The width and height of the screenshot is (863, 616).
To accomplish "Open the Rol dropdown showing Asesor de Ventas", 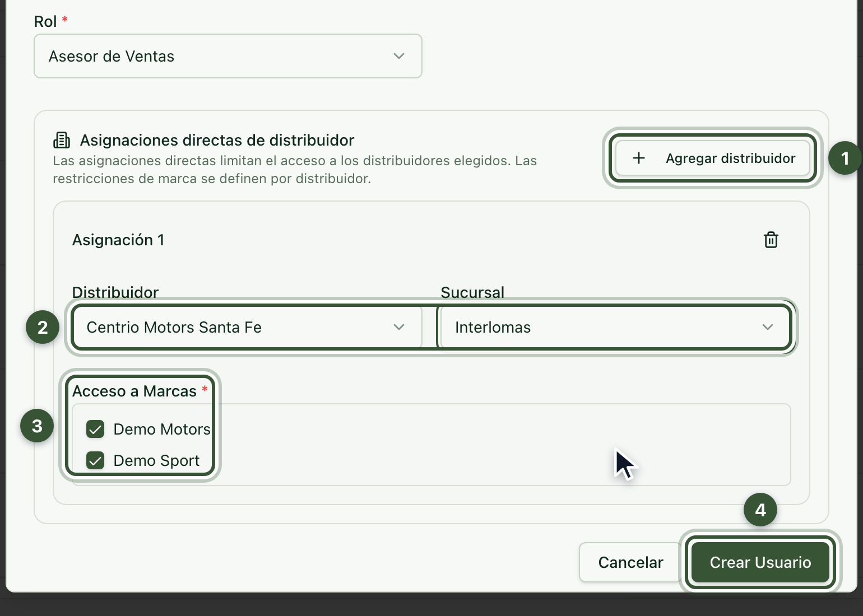I will pos(228,56).
